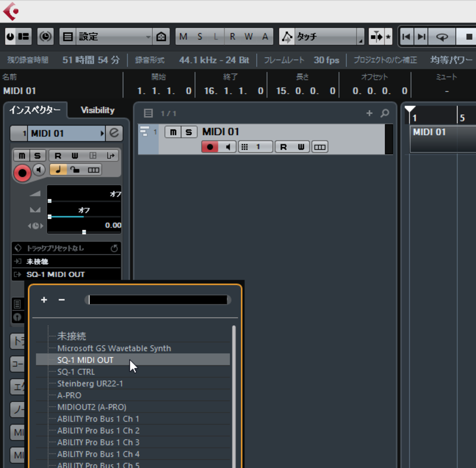Select 未接続 in output list

click(133, 336)
